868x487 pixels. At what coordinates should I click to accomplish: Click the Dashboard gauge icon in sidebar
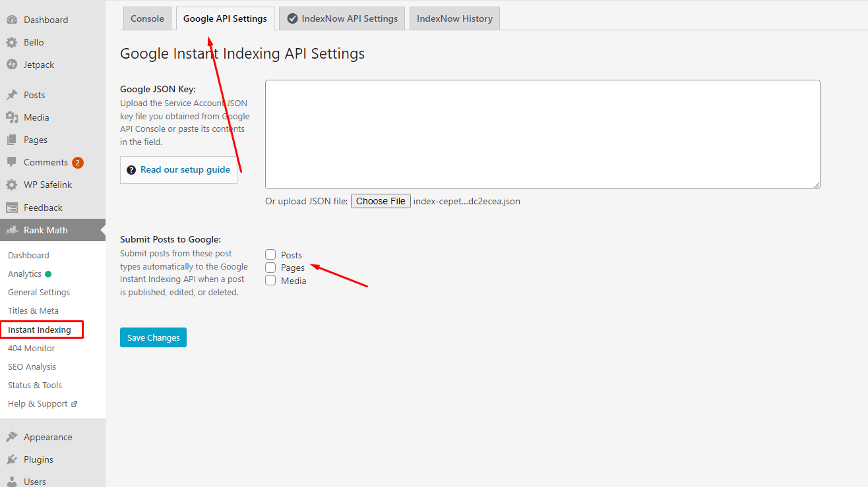12,20
